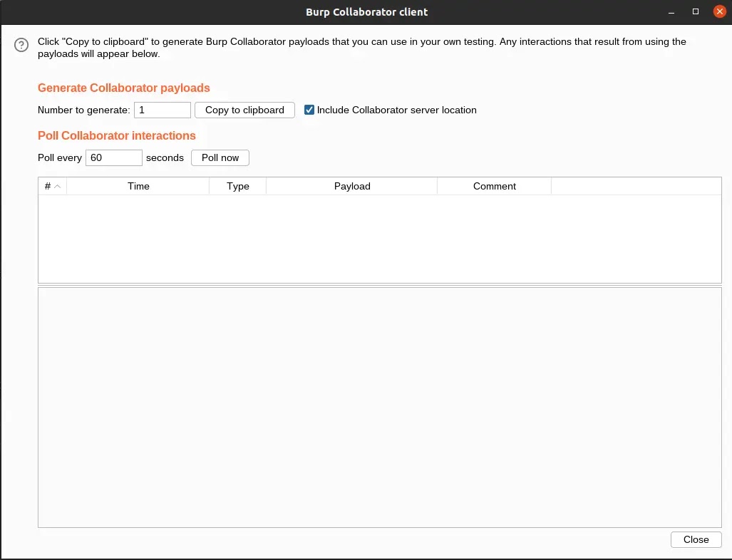Click the Poll now button
Screen dimensions: 732x560
[x=220, y=157]
